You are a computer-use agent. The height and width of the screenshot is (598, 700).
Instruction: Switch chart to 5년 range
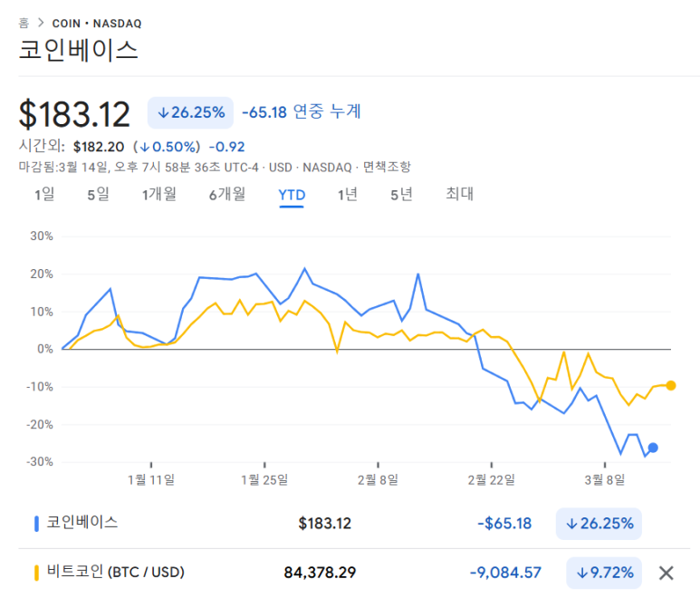pyautogui.click(x=401, y=194)
